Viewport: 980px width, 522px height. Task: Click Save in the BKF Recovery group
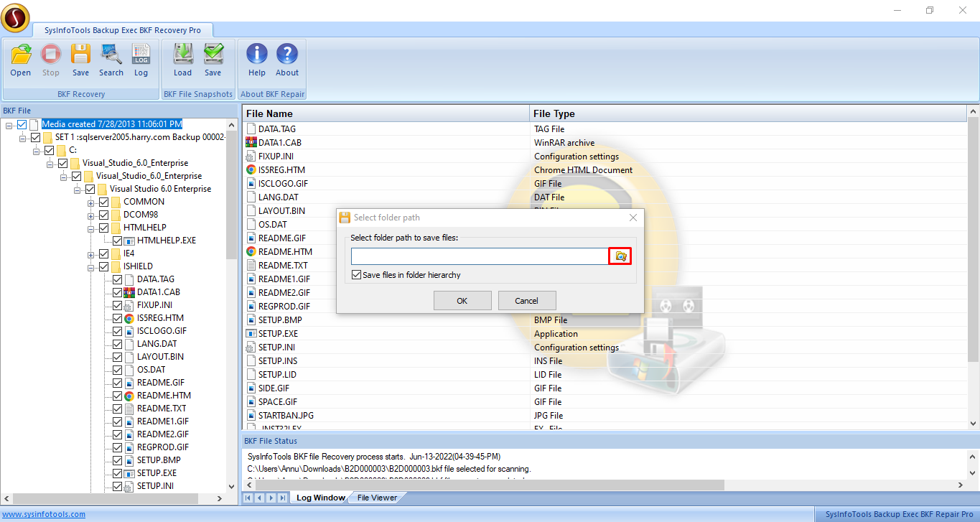[81, 60]
